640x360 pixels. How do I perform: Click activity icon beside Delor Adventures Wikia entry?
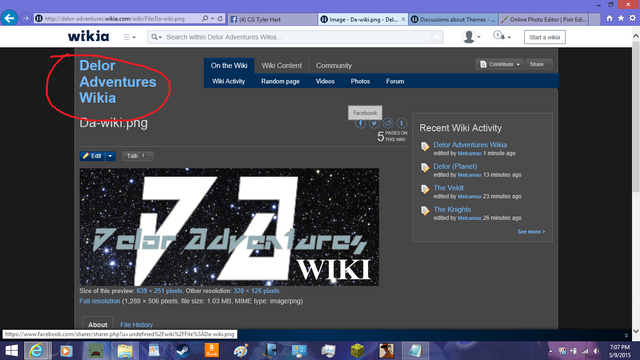click(425, 147)
